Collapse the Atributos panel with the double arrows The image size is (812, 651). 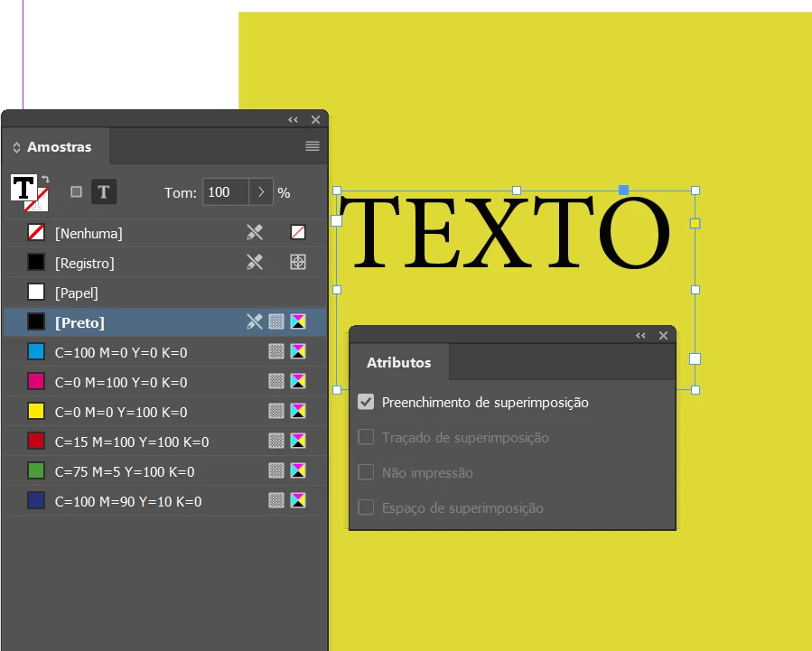click(640, 336)
